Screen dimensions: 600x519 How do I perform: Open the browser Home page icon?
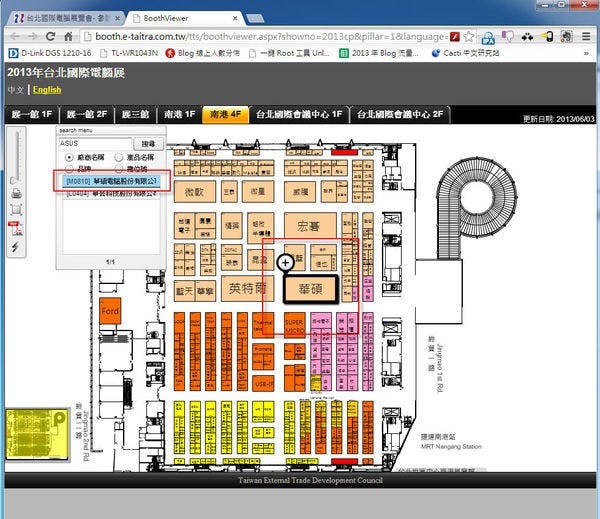(x=68, y=37)
